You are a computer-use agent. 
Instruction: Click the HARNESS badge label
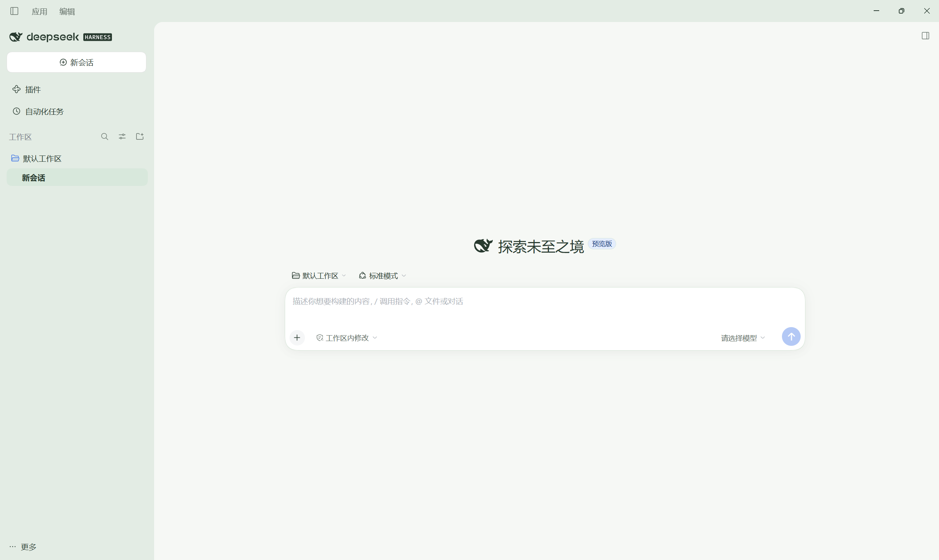(x=97, y=37)
